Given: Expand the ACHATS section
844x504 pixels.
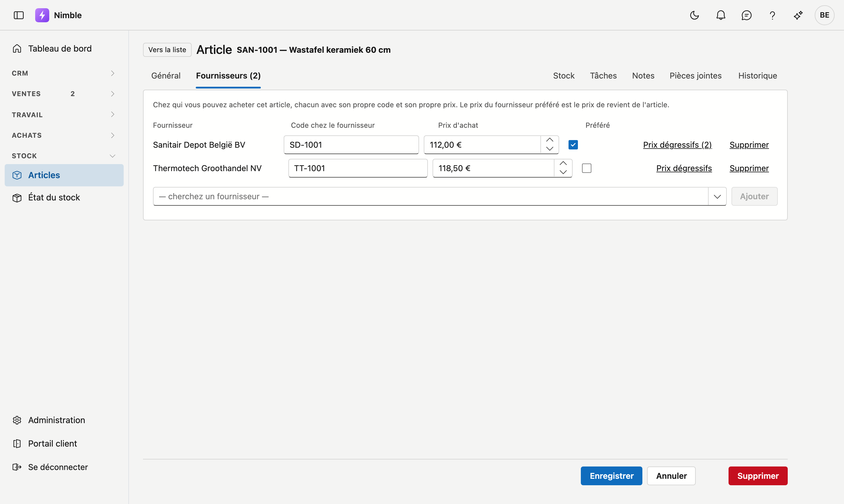Looking at the screenshot, I should 64,135.
